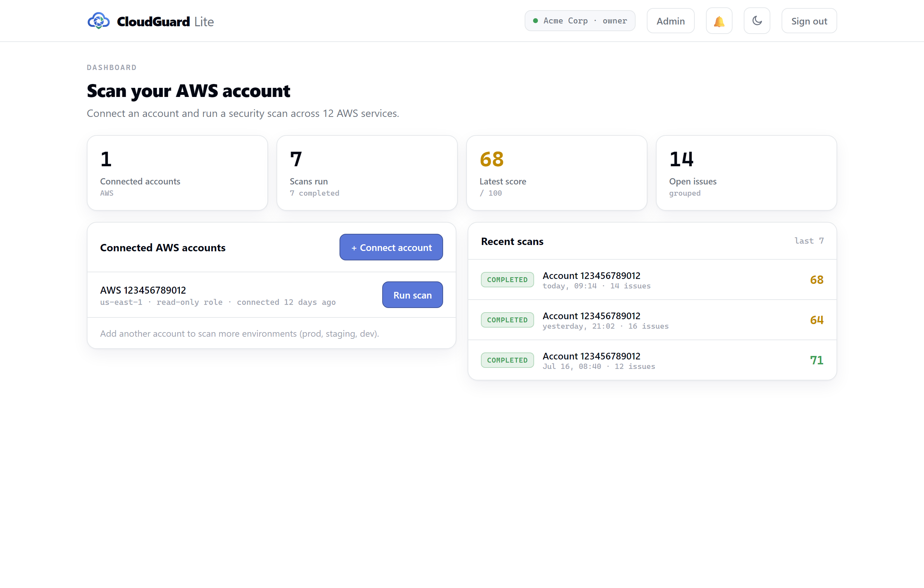Click the COMPLETED badge for today's scan

coord(507,280)
